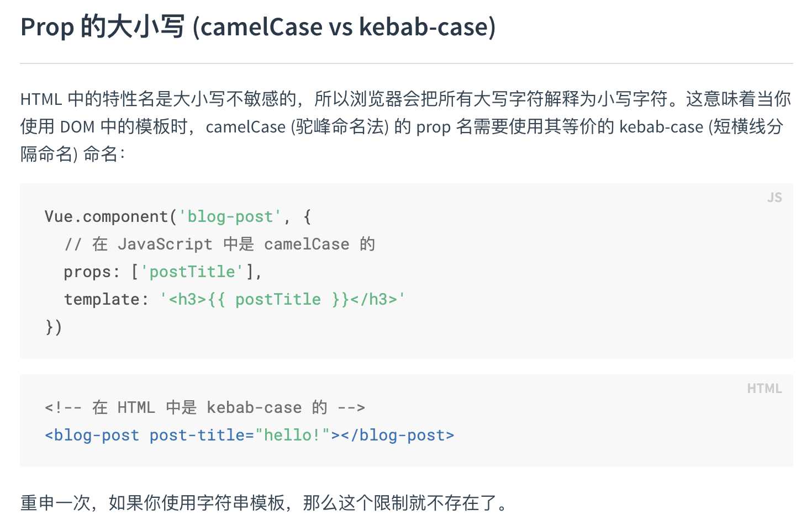The image size is (812, 531).
Task: Click the post-title attribute in HTML code
Action: [x=197, y=436]
